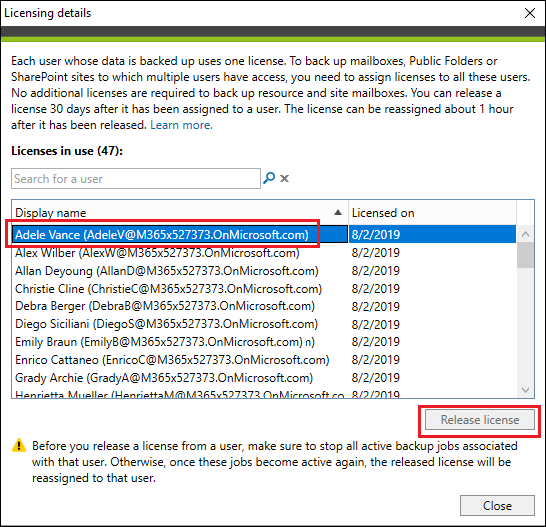Close the Licensing details window
546x527 pixels.
pyautogui.click(x=530, y=13)
